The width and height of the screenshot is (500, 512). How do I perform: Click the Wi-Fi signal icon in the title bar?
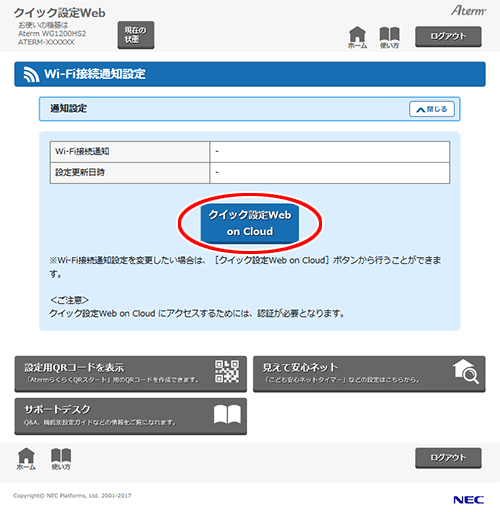pos(31,74)
